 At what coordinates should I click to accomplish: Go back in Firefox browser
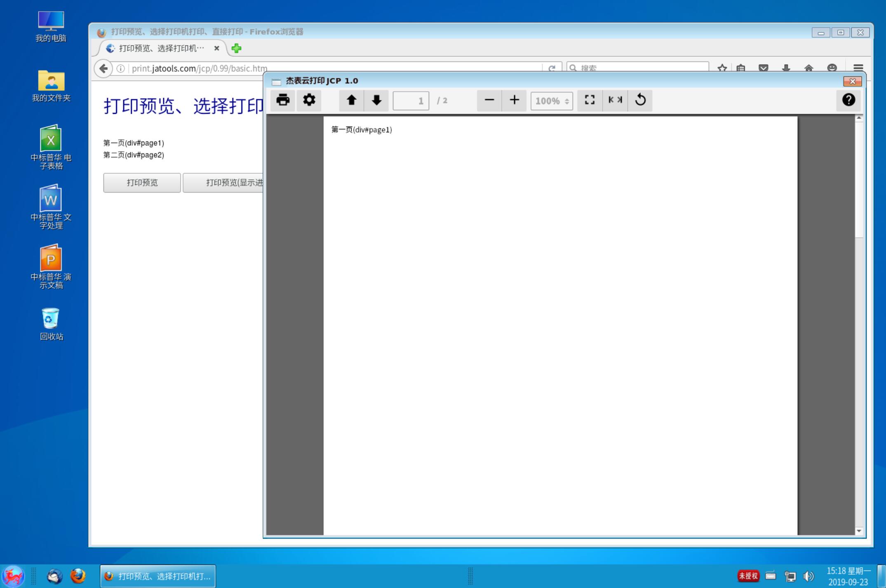(103, 68)
